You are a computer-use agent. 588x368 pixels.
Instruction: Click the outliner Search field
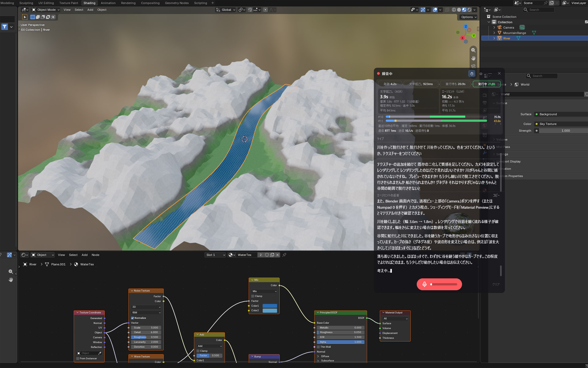click(x=539, y=10)
